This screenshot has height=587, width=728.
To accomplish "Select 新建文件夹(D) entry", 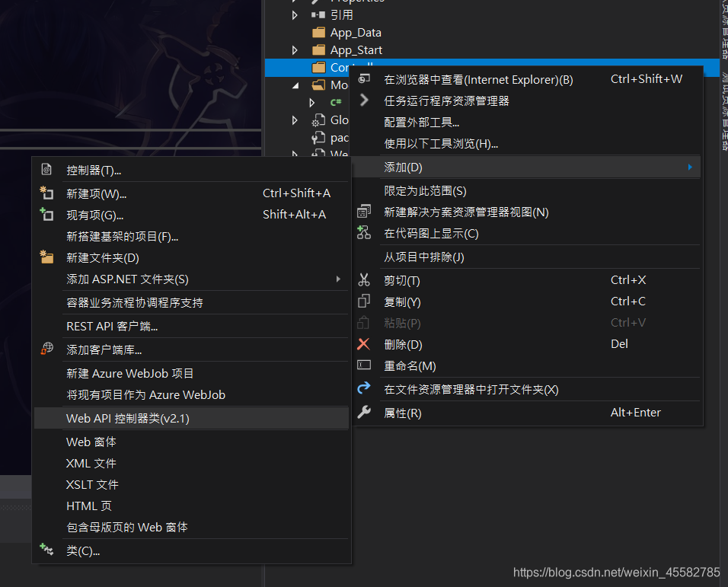I will [191, 257].
